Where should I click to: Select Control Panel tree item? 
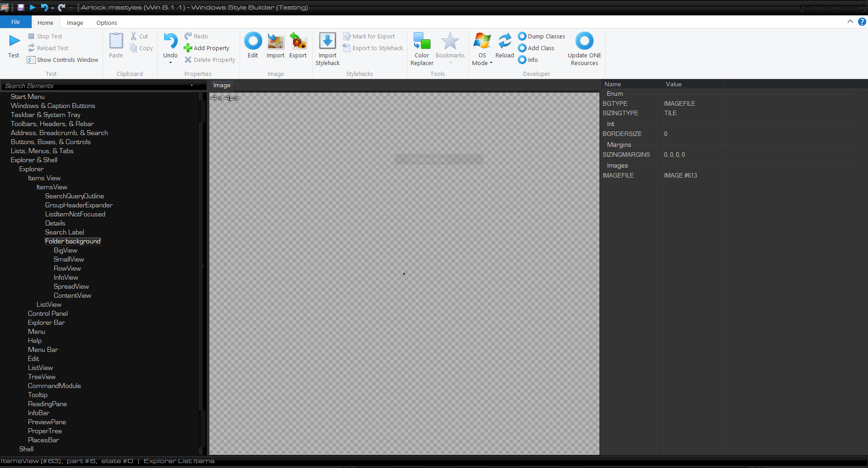click(48, 314)
